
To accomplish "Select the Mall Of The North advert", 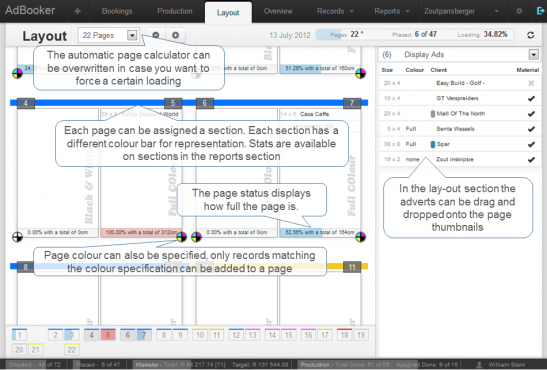I will click(460, 114).
